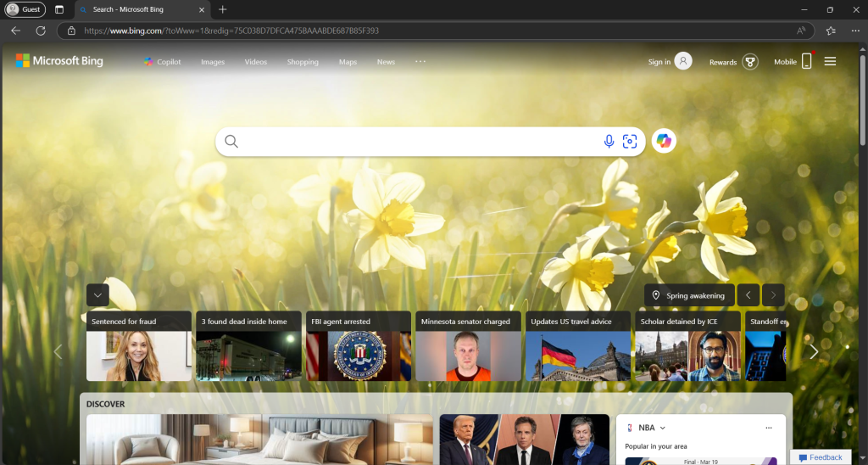Click the Sign in profile avatar
This screenshot has width=868, height=465.
[682, 61]
